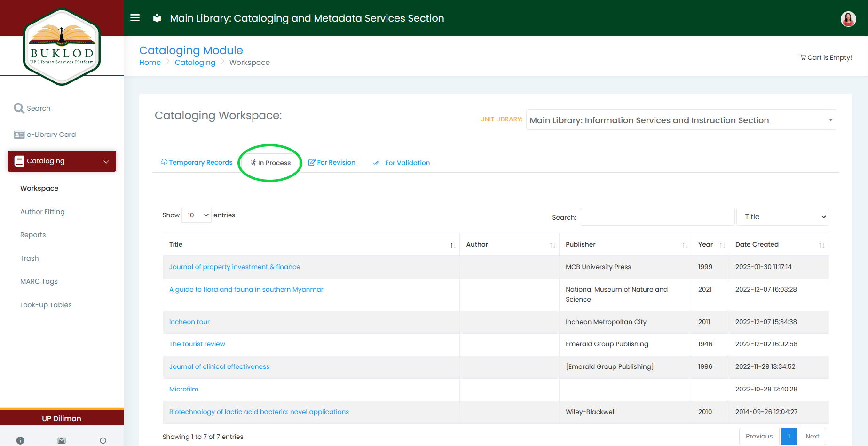Change the Show entries count selector
Viewport: 868px width, 446px height.
(196, 215)
